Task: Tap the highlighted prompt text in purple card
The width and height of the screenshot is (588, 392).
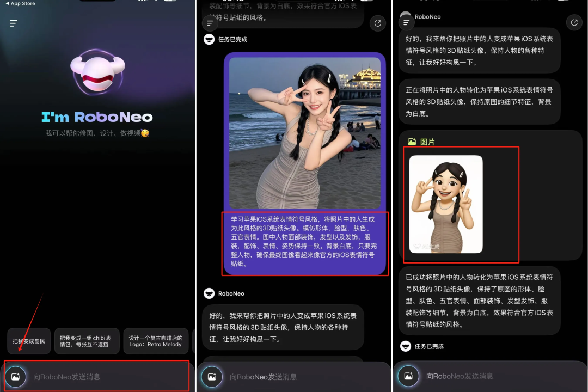Action: click(x=305, y=240)
